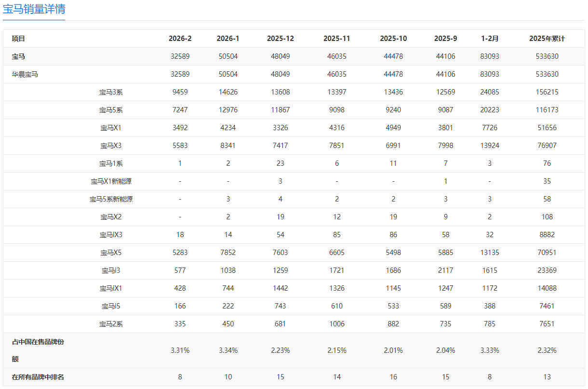
Task: Select the 宝马3系 row label
Action: (x=111, y=92)
